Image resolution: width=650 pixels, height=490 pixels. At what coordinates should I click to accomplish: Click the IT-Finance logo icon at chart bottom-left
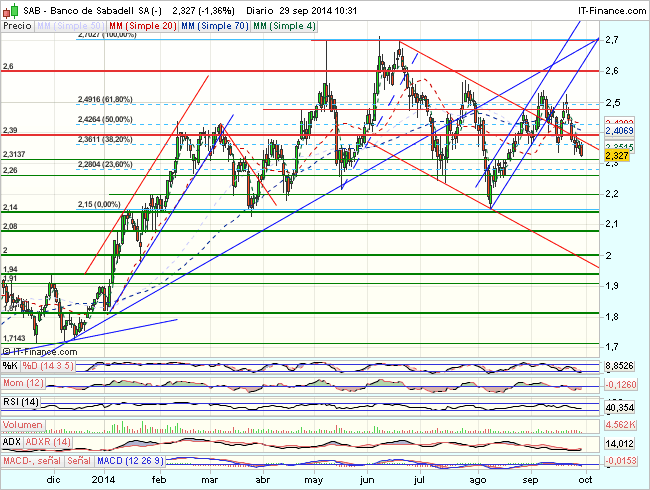(x=8, y=352)
